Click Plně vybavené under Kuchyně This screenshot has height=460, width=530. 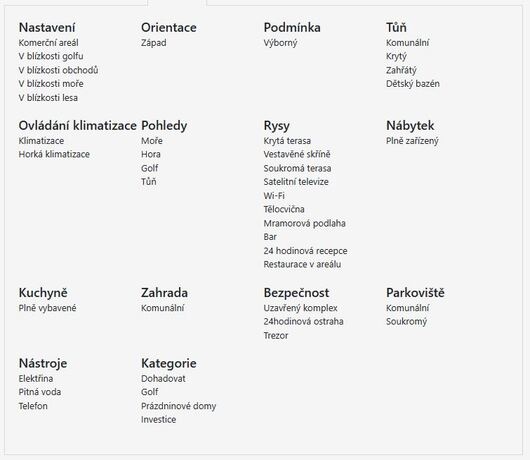point(47,308)
